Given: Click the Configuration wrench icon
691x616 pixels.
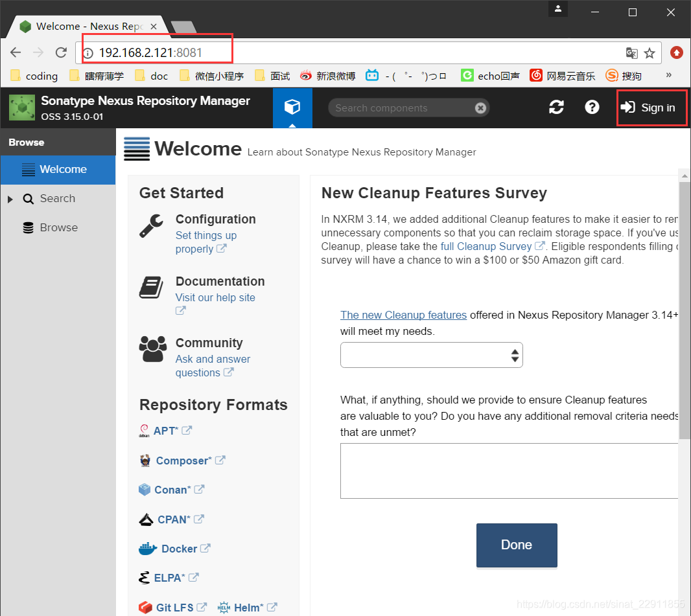Looking at the screenshot, I should click(x=152, y=226).
